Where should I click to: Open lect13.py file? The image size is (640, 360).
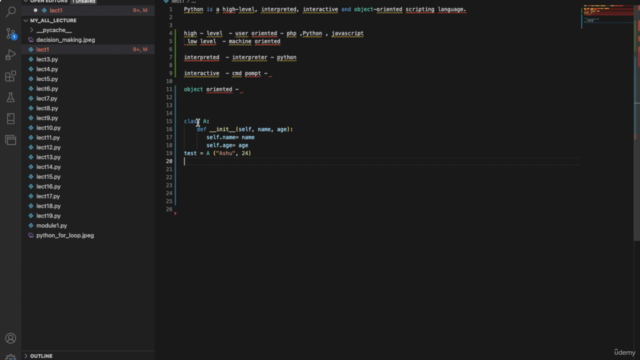pos(48,158)
